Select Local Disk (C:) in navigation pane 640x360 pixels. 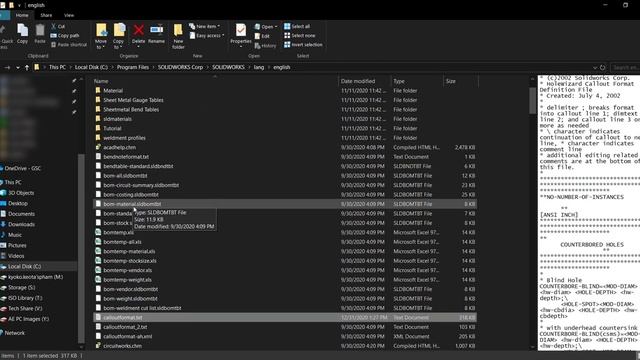(x=24, y=267)
